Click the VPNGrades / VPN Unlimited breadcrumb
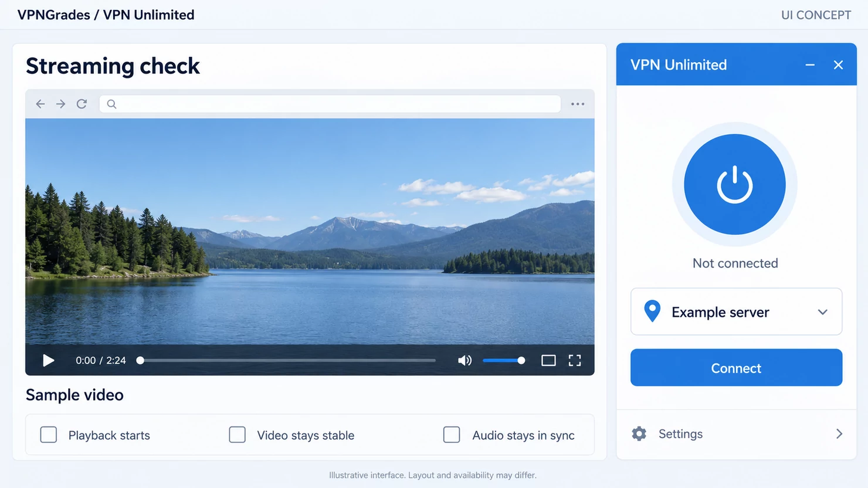The width and height of the screenshot is (868, 488). tap(106, 15)
